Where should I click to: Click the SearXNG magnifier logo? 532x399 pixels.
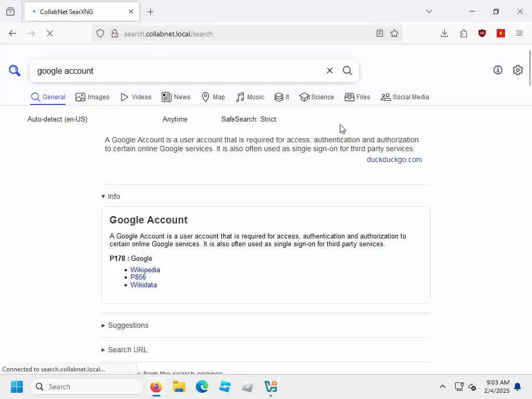coord(15,71)
